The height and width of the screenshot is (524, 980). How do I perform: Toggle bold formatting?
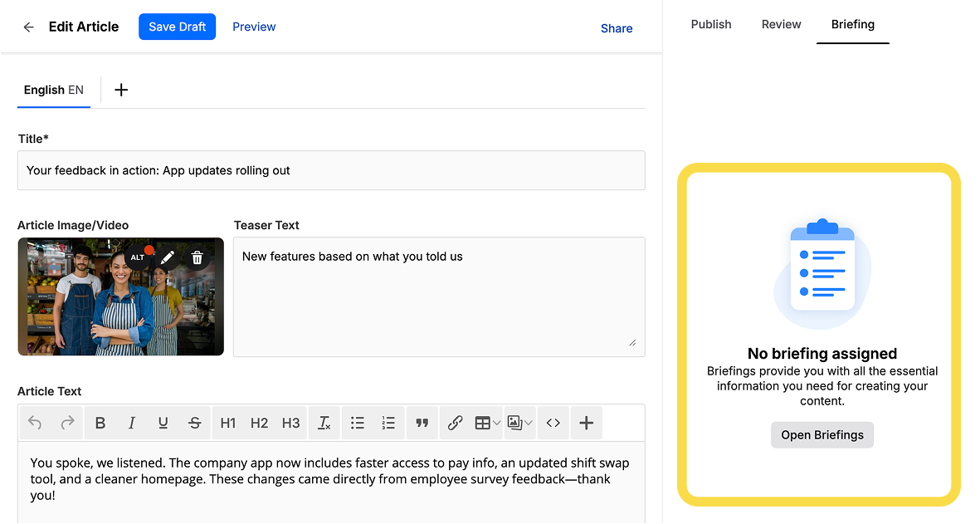(100, 424)
